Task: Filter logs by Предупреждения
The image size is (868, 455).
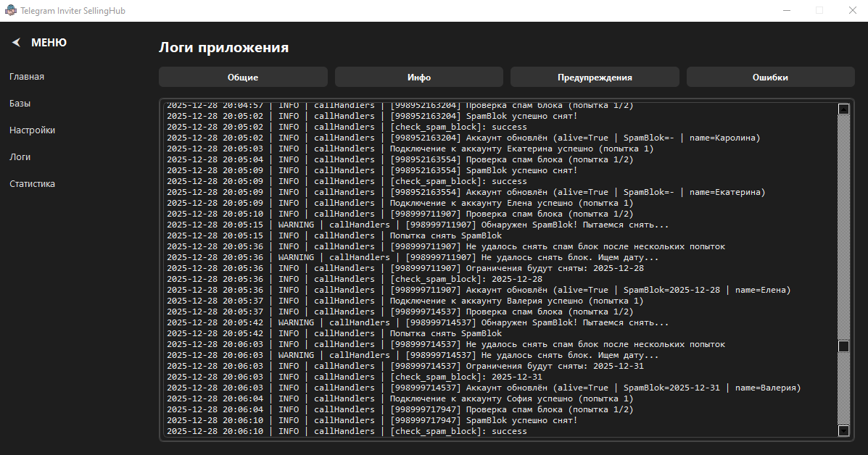Action: (x=595, y=78)
